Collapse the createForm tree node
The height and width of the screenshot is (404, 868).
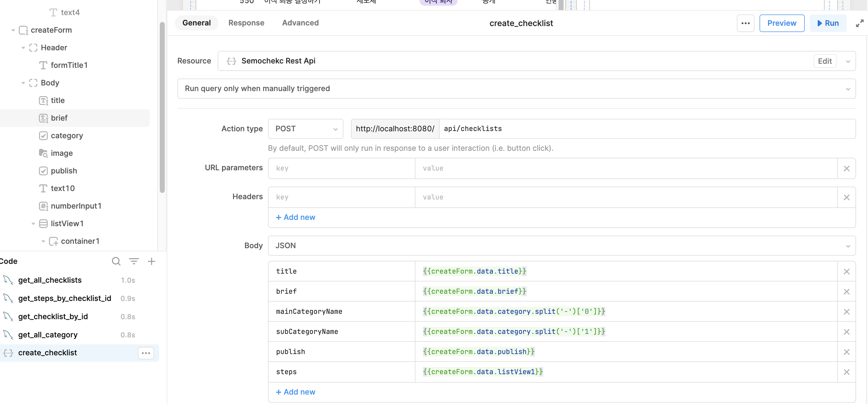tap(13, 30)
